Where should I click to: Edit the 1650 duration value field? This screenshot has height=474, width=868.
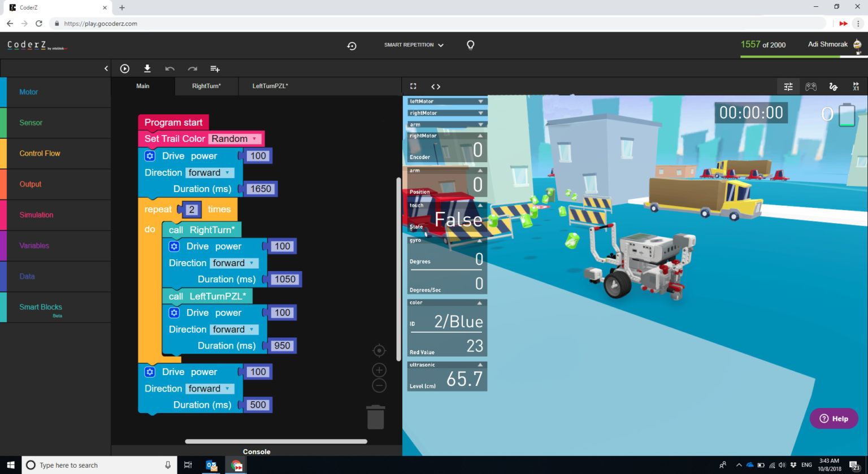pyautogui.click(x=262, y=189)
